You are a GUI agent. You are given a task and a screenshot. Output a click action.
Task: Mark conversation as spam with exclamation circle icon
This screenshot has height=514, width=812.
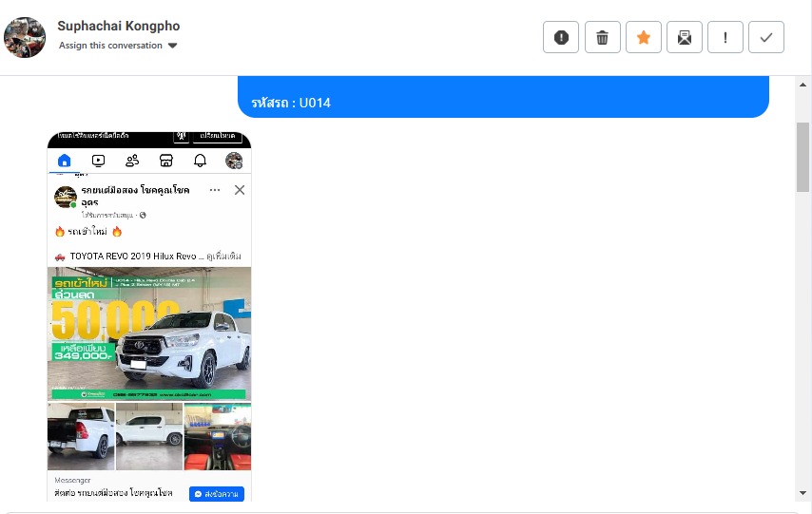561,37
